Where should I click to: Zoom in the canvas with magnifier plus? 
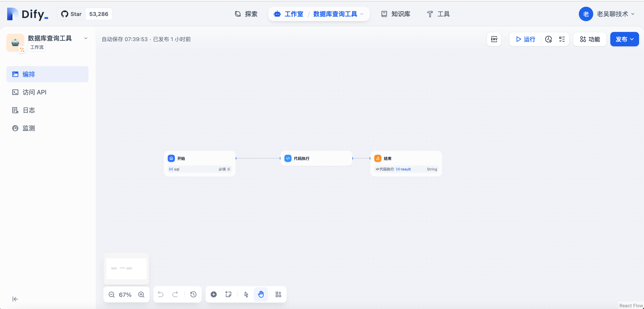tap(142, 294)
